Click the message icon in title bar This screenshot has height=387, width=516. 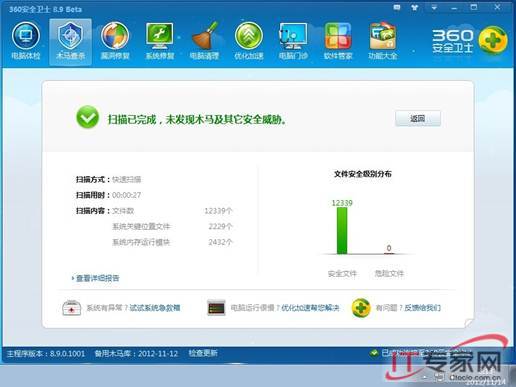pyautogui.click(x=397, y=7)
